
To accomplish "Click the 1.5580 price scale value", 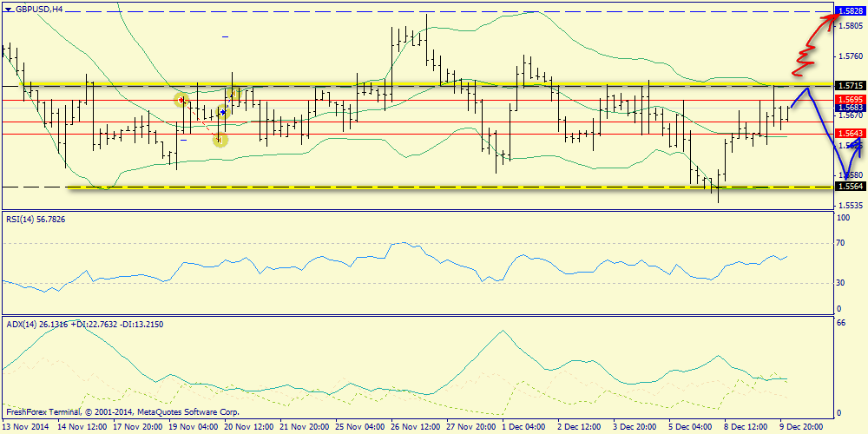I will (x=851, y=175).
